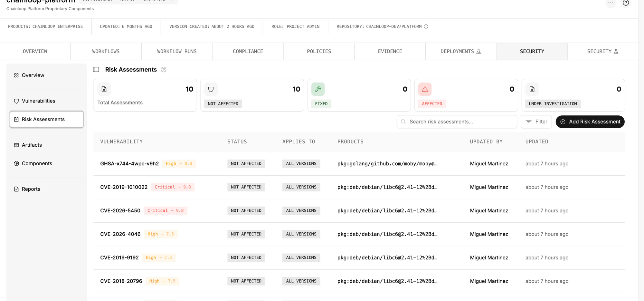Click the moby/moby package product entry

click(x=387, y=164)
